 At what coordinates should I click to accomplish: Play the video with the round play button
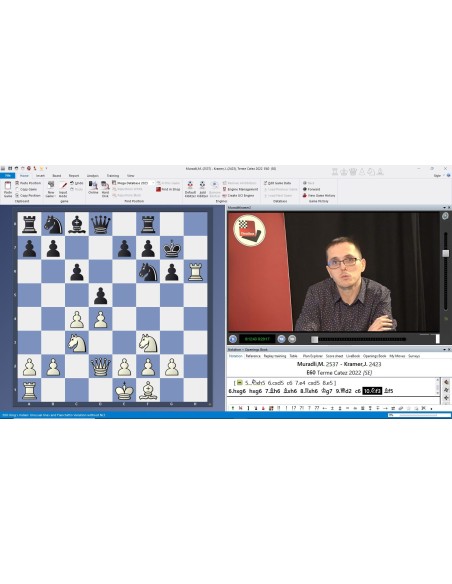point(233,339)
